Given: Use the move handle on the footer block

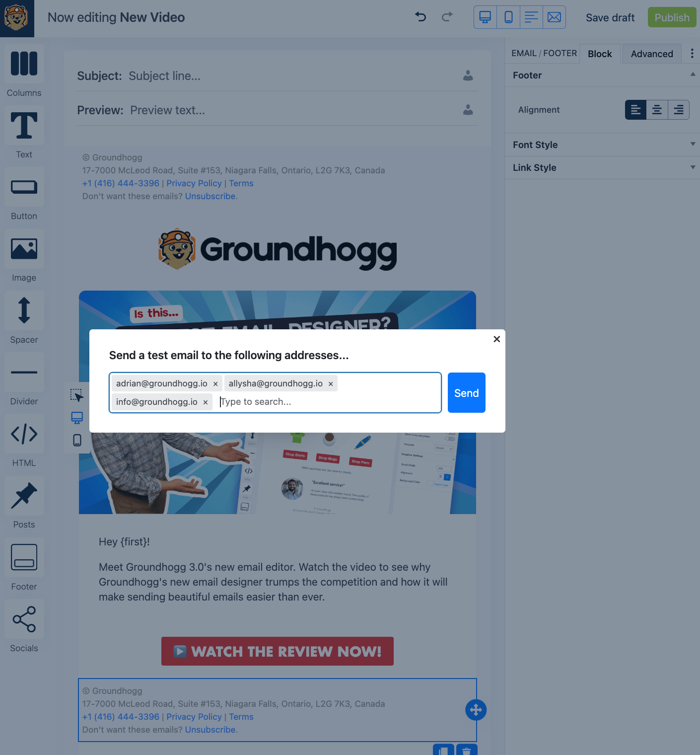Looking at the screenshot, I should click(x=476, y=710).
